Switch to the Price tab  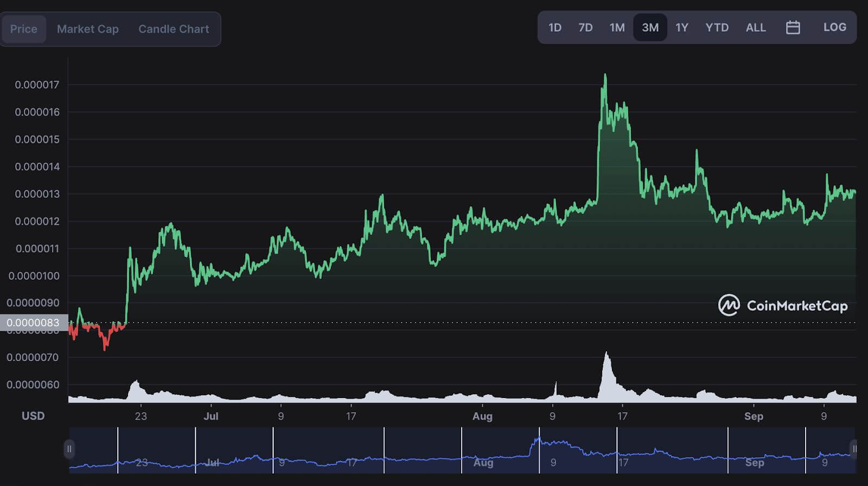click(24, 29)
